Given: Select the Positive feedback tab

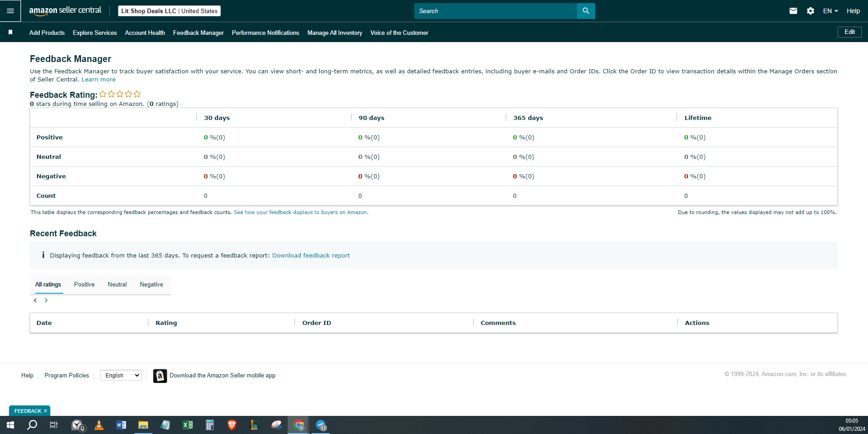Looking at the screenshot, I should click(84, 285).
